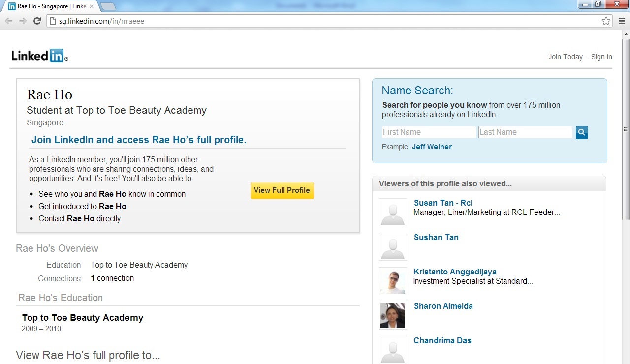
Task: Open the Chrome menu icon
Action: point(621,21)
